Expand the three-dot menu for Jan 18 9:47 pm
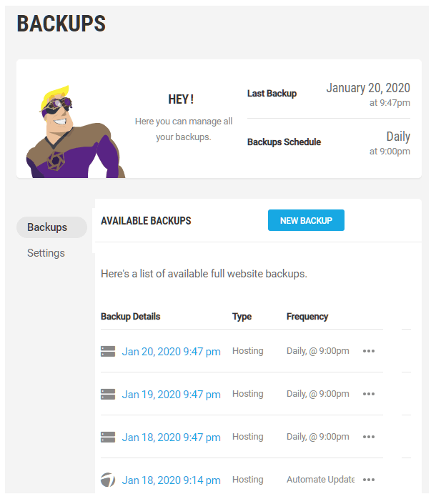Image resolution: width=436 pixels, height=504 pixels. (x=369, y=437)
